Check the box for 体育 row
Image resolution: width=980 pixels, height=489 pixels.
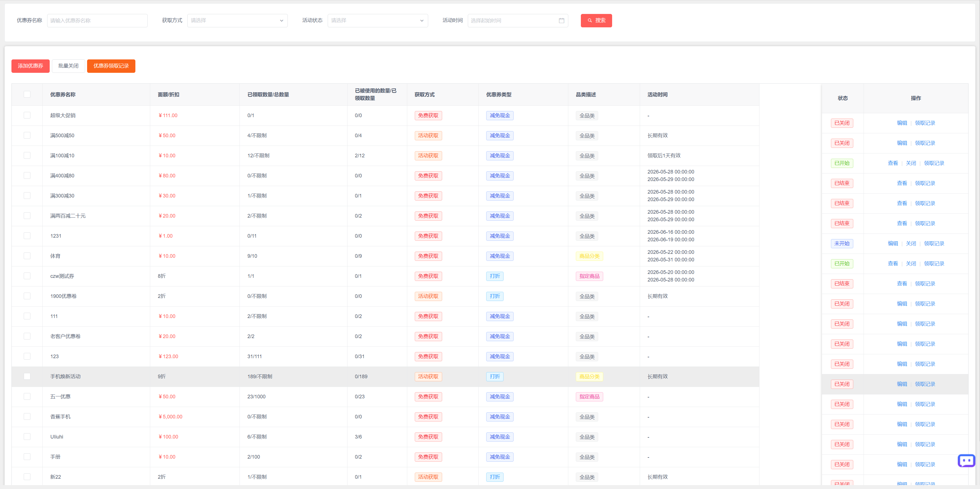(27, 256)
